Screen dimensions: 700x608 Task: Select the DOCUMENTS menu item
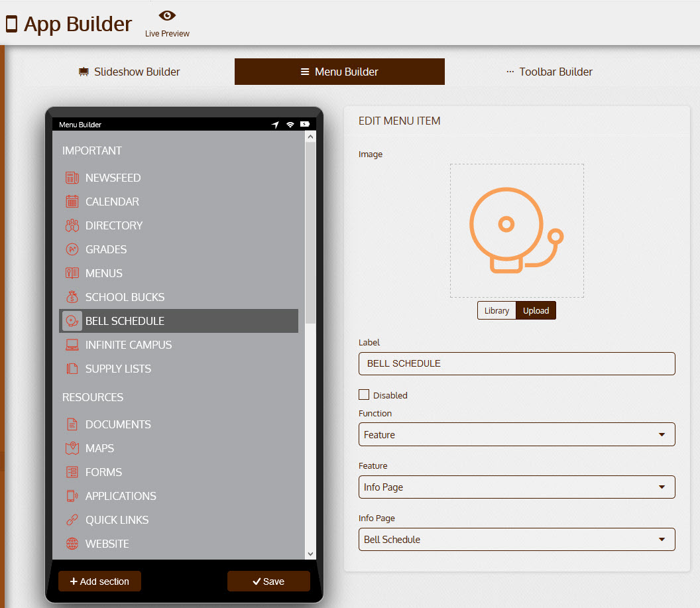coord(178,424)
